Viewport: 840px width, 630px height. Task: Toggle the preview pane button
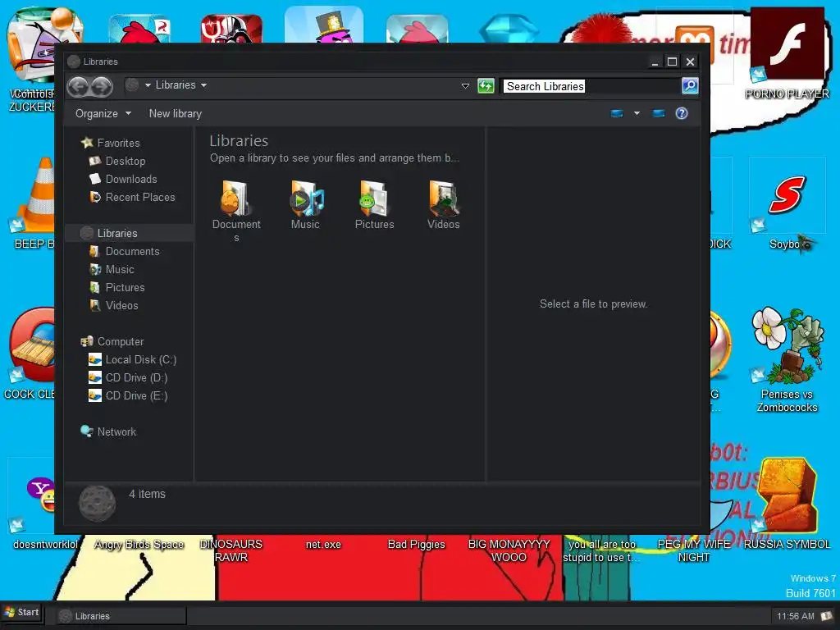[659, 113]
